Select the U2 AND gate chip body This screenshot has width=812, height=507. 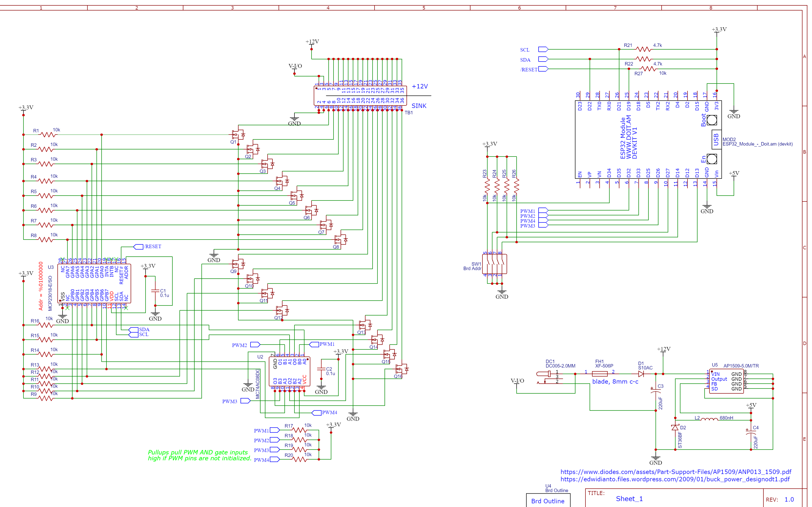pyautogui.click(x=290, y=371)
